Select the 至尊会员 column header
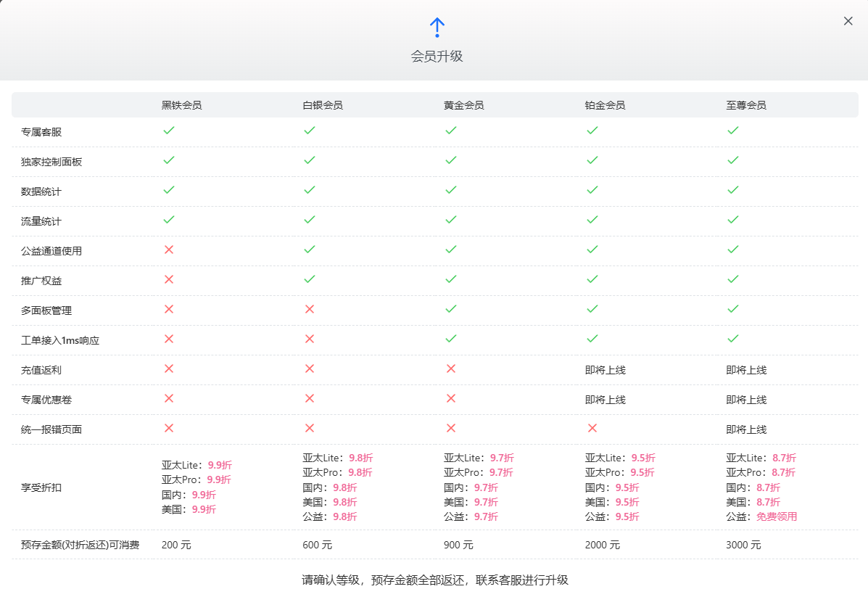Image resolution: width=868 pixels, height=597 pixels. point(746,105)
